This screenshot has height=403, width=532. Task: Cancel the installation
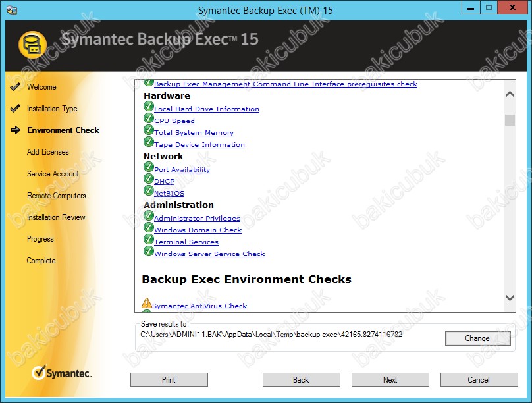coord(479,379)
